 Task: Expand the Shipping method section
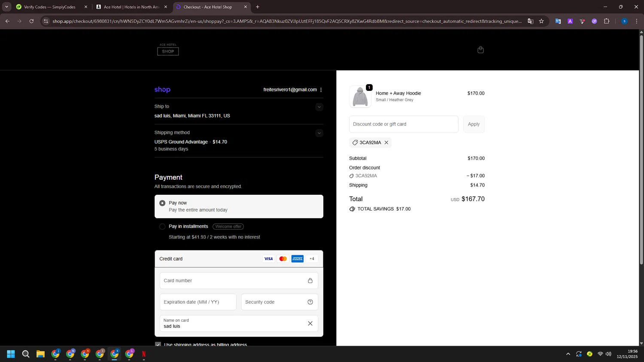319,133
